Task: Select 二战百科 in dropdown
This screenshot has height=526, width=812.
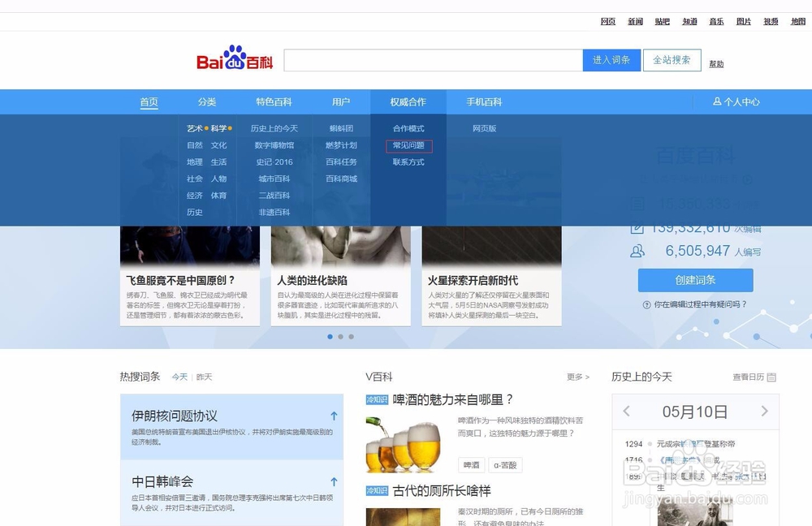Action: [x=274, y=196]
